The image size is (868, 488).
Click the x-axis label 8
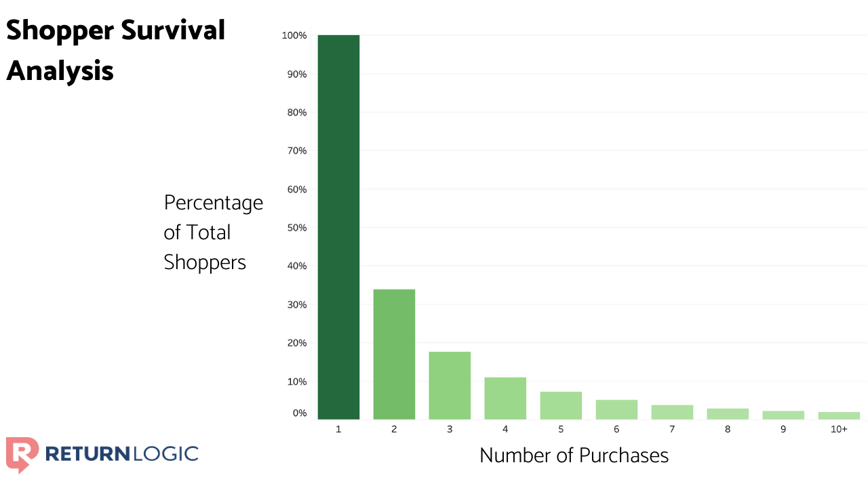[728, 430]
